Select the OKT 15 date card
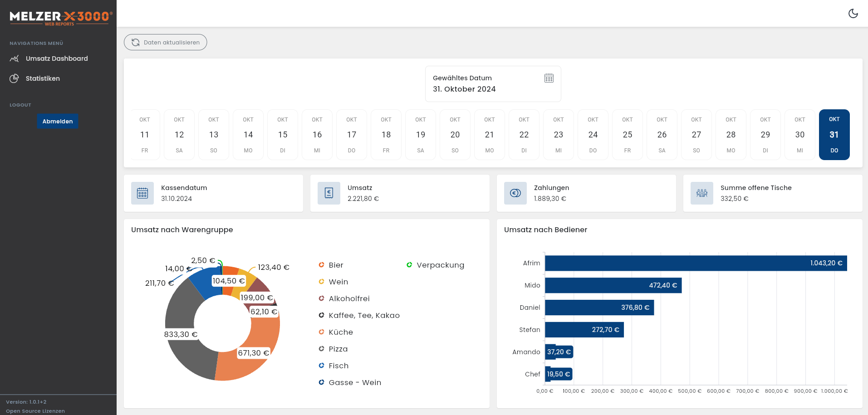The height and width of the screenshot is (415, 868). (x=282, y=135)
